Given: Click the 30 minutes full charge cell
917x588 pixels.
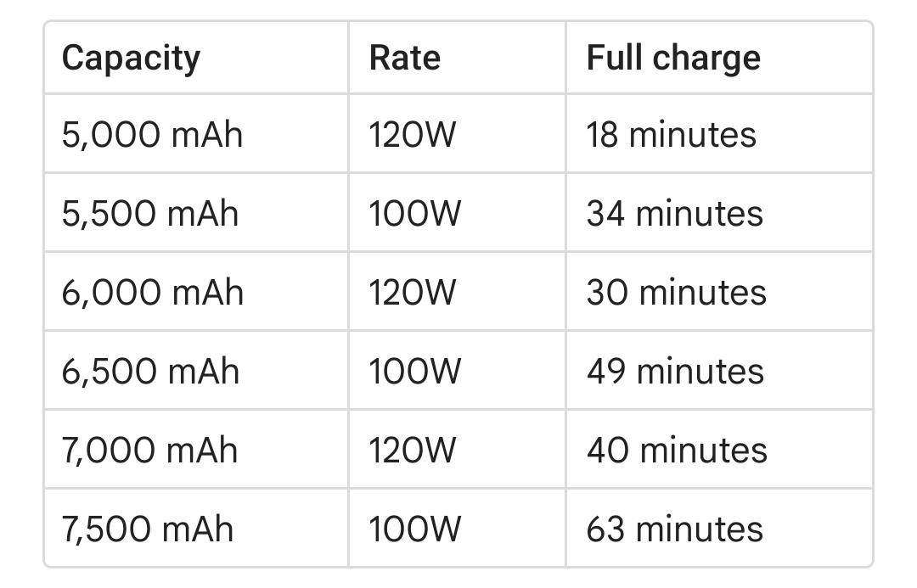Looking at the screenshot, I should click(x=676, y=292).
